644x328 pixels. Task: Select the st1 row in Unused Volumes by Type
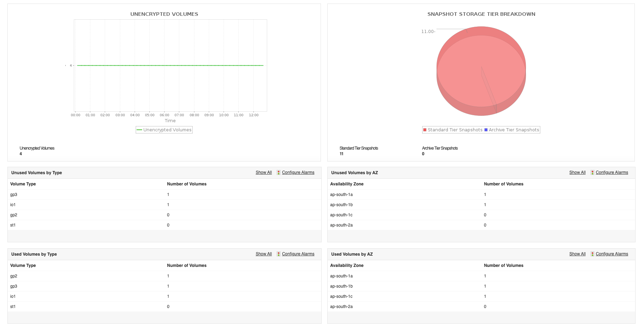(165, 225)
